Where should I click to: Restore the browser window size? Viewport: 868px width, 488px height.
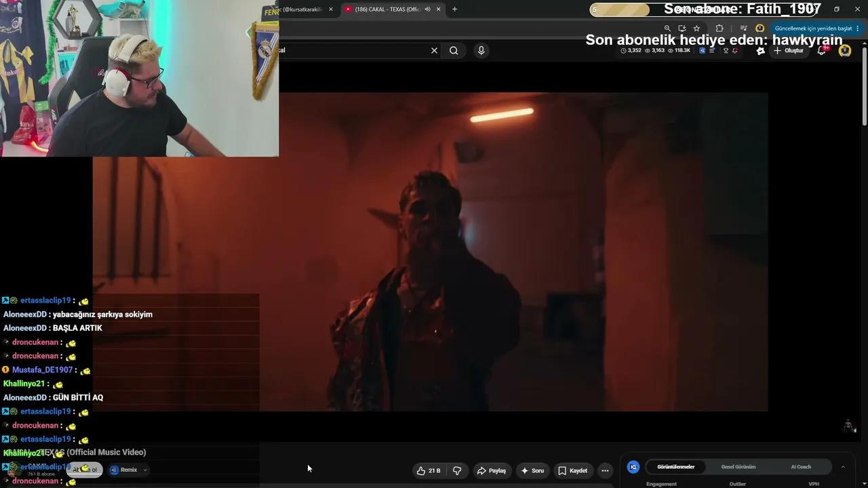(837, 9)
